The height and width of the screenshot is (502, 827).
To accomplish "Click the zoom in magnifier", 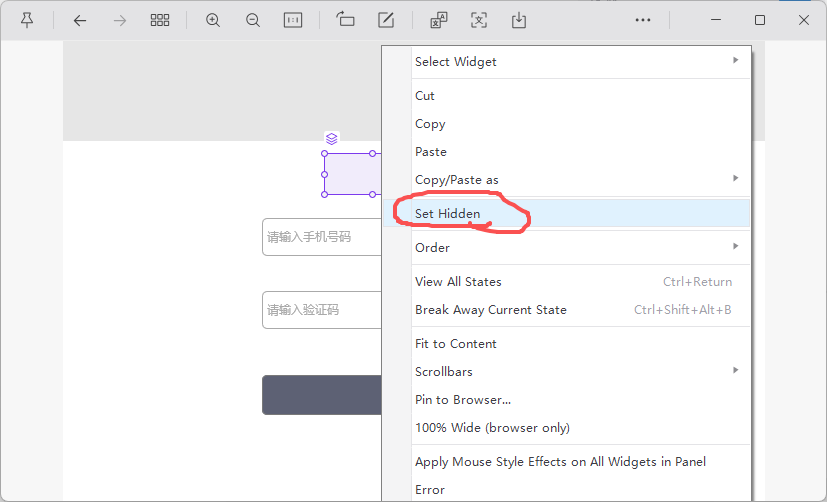I will (213, 20).
